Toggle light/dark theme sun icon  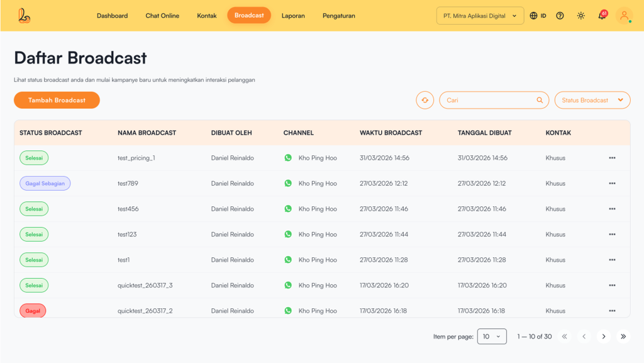[580, 16]
